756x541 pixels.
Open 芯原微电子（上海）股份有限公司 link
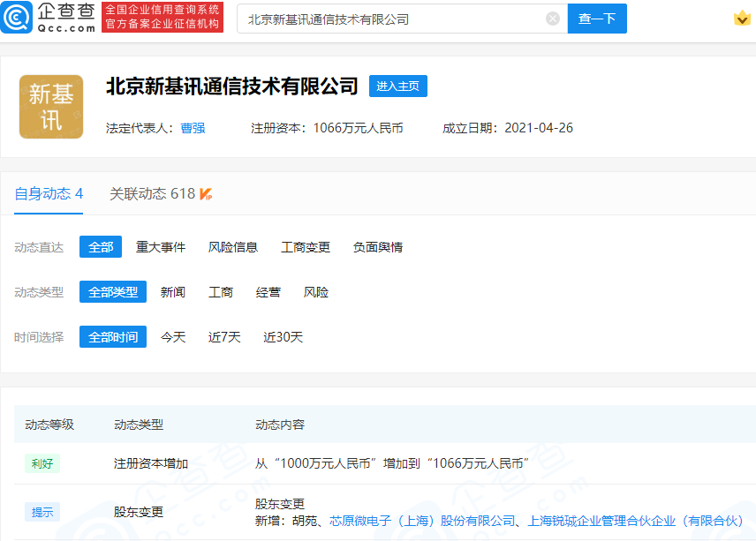point(422,521)
